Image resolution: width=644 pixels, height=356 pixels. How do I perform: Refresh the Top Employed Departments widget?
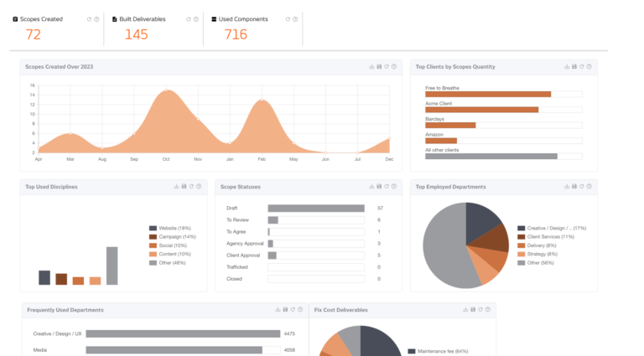582,187
